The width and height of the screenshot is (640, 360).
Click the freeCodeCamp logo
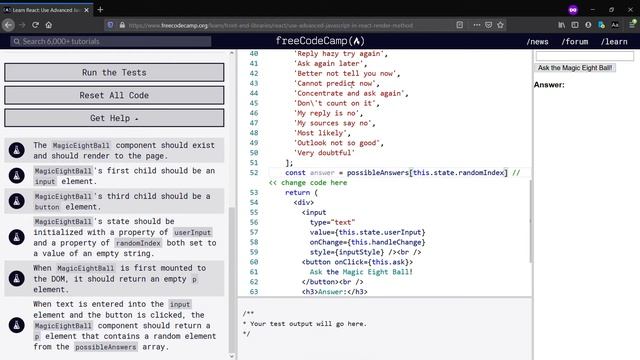tap(320, 41)
